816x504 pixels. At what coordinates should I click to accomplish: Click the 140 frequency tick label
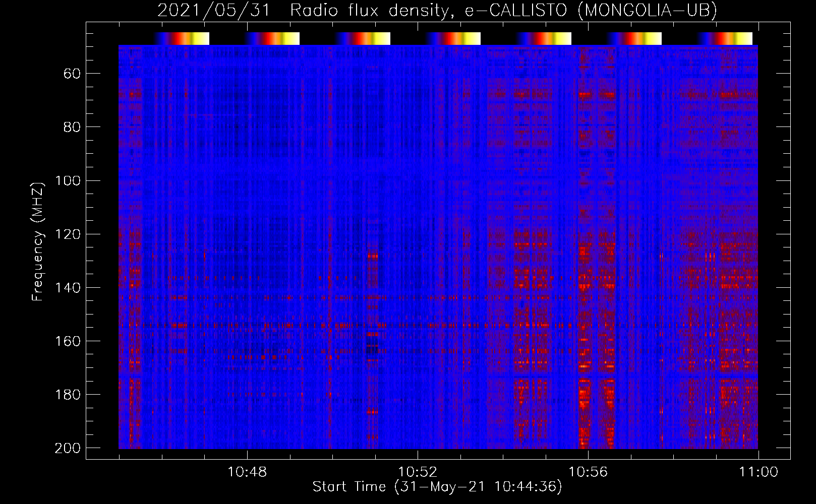point(68,287)
